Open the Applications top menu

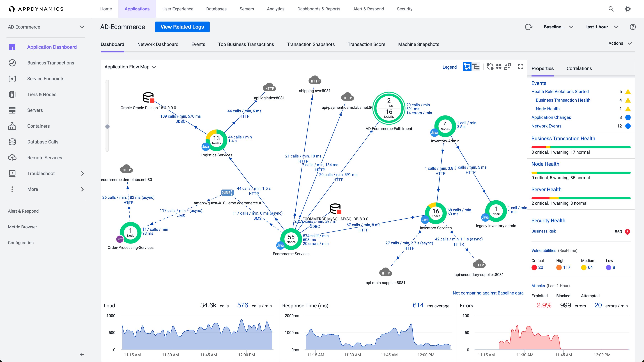137,9
